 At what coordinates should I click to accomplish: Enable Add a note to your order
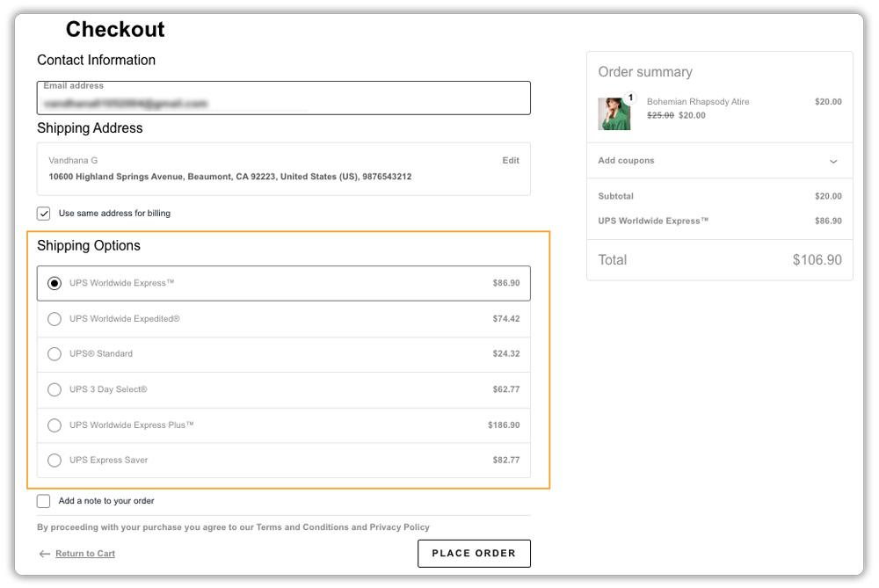tap(44, 501)
